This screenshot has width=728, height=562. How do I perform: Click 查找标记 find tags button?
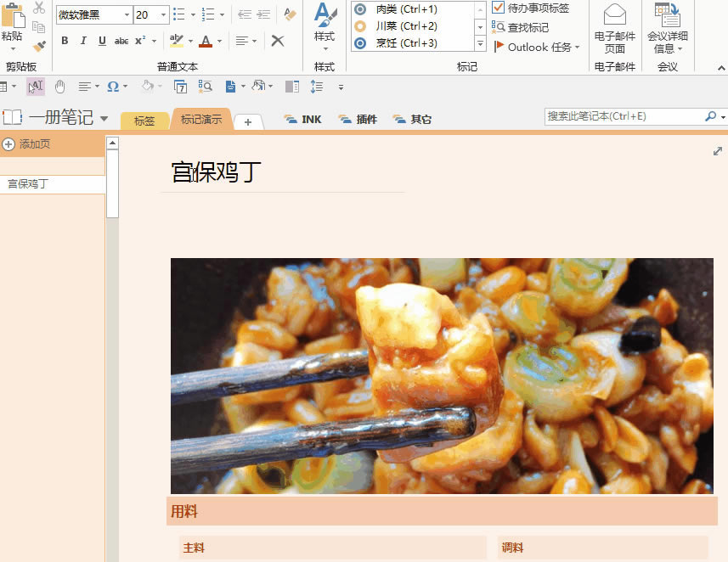tap(520, 27)
